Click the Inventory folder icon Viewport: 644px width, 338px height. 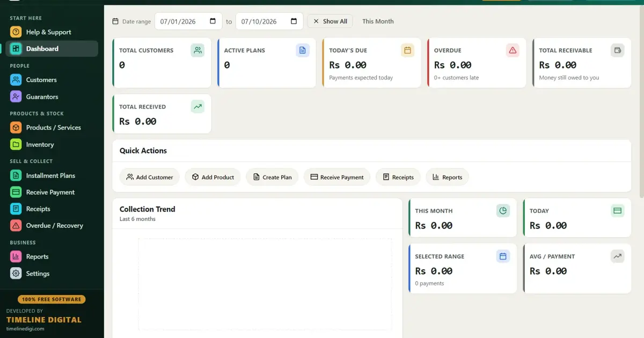coord(16,145)
